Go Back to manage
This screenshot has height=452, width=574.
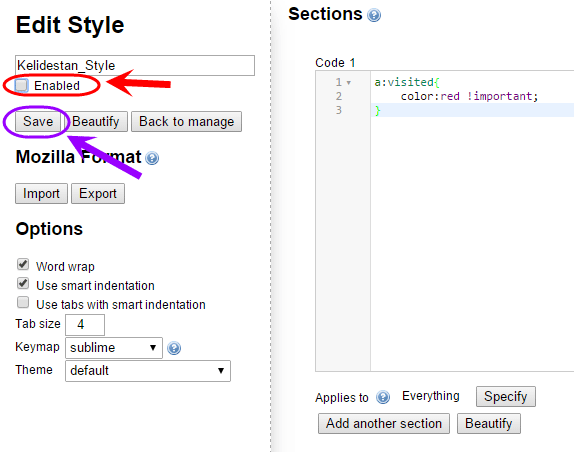(187, 122)
